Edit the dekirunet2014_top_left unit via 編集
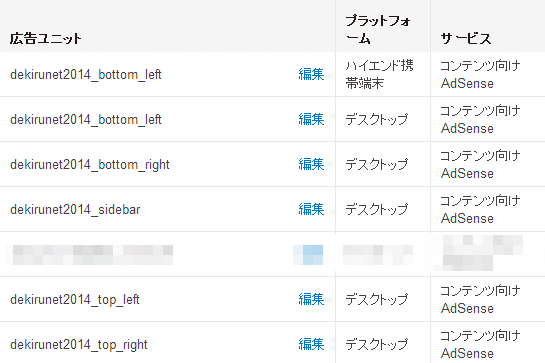Viewport: 545px width, 363px height. click(x=311, y=299)
